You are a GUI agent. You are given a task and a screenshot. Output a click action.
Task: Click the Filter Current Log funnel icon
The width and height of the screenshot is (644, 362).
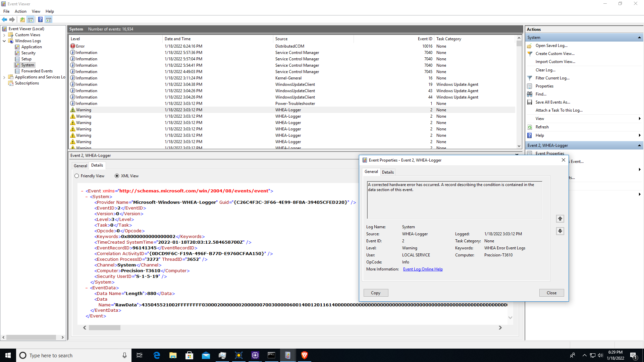[530, 78]
